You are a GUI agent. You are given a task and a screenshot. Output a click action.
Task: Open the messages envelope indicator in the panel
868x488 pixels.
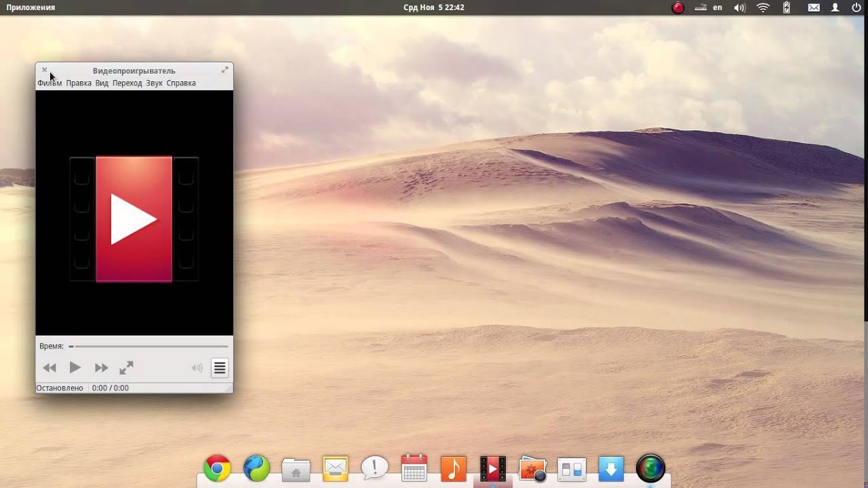click(x=814, y=7)
